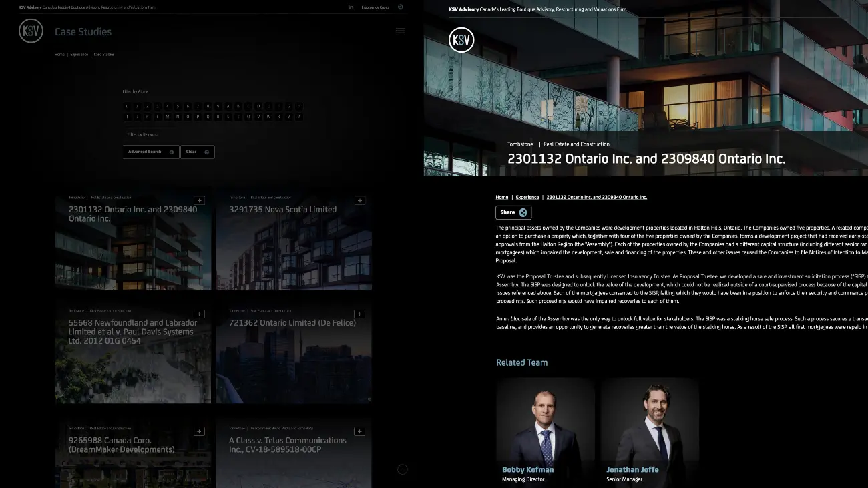
Task: Expand the 3291735 Nova Scotia Limited card
Action: 359,200
